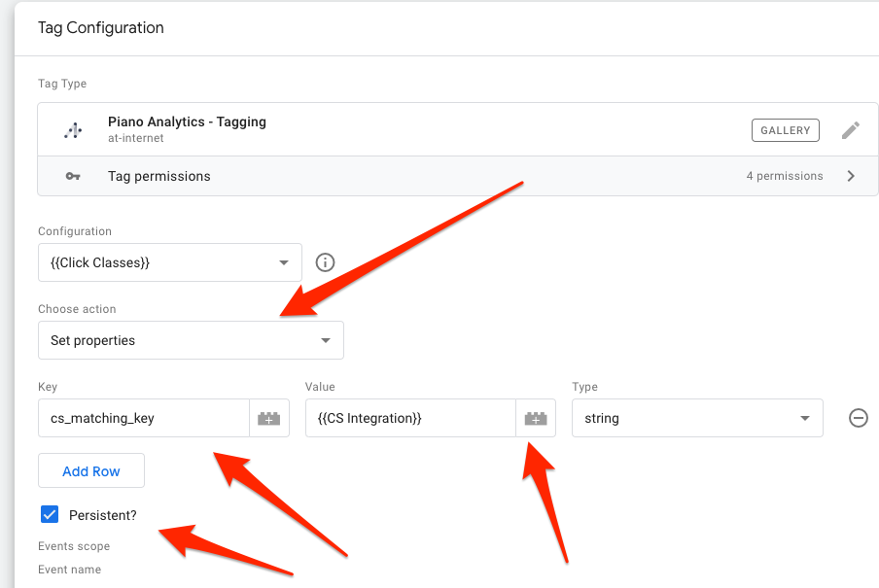Untick the Persistent? checkbox
879x588 pixels.
[x=50, y=514]
